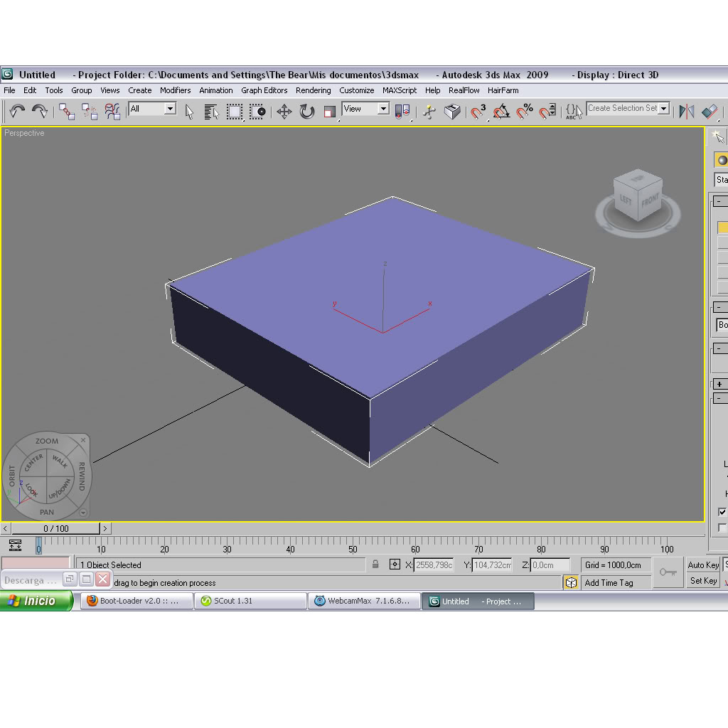
Task: Activate the Select and Scale tool
Action: click(x=330, y=112)
